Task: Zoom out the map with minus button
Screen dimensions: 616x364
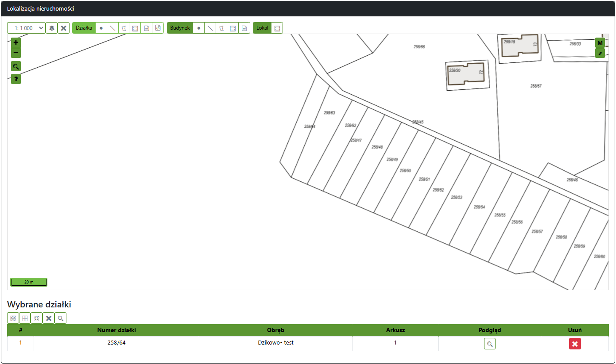Action: coord(16,53)
